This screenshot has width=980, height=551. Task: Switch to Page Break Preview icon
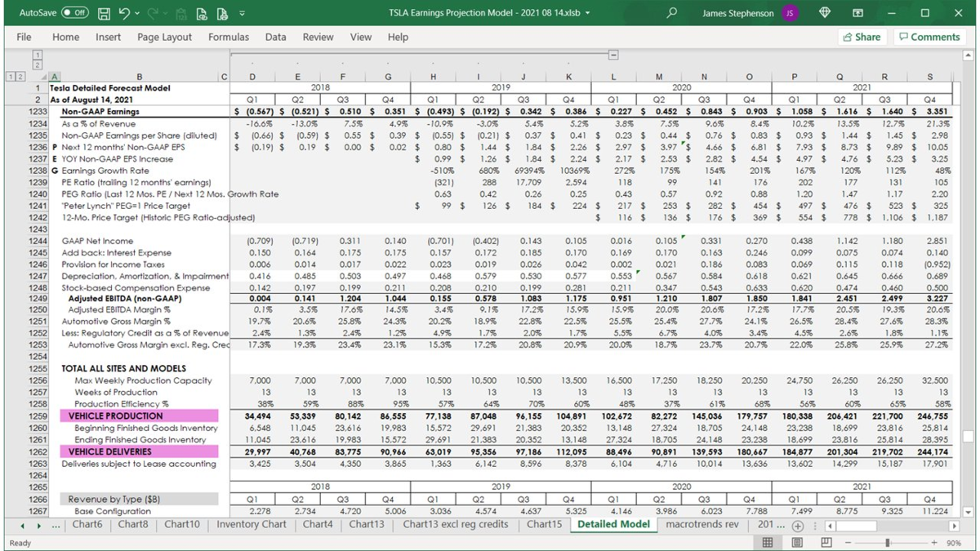826,543
